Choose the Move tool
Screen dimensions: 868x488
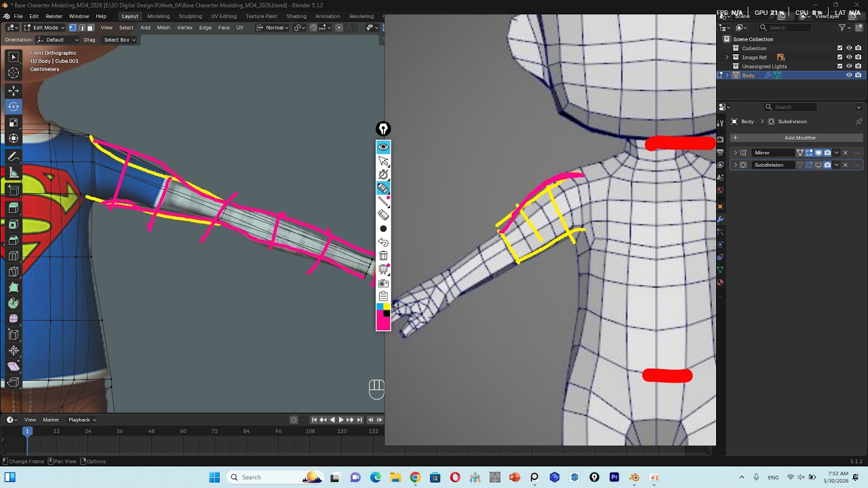click(14, 91)
